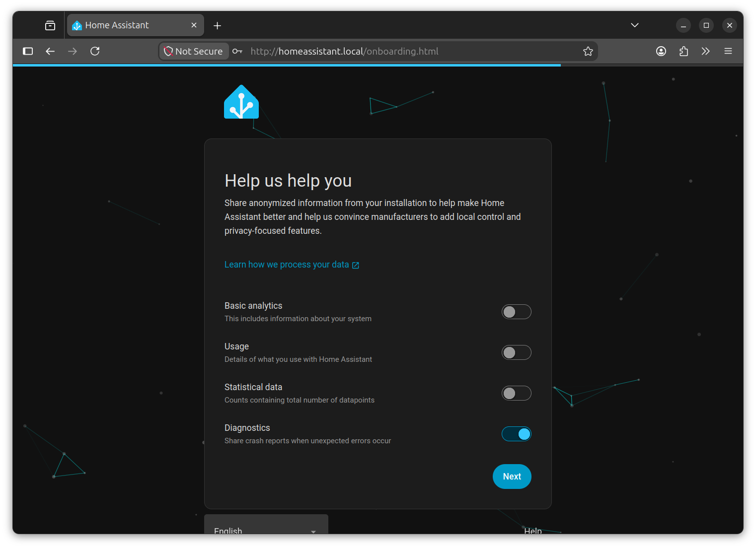Click the Statistical data label
756x548 pixels.
[253, 387]
